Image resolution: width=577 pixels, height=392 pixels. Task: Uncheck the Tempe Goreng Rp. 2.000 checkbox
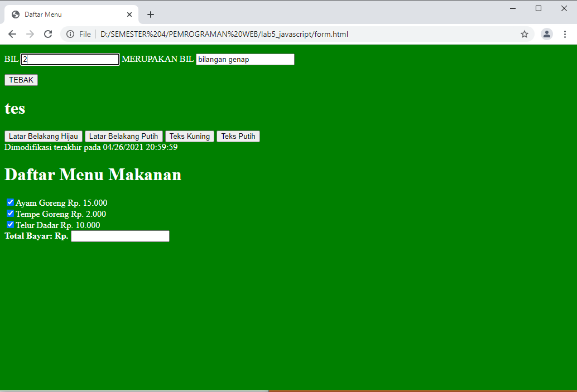click(10, 213)
